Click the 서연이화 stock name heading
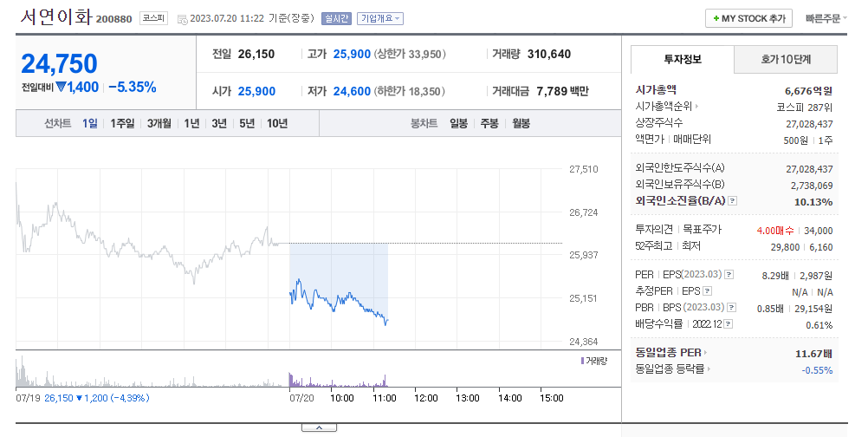 click(x=56, y=16)
